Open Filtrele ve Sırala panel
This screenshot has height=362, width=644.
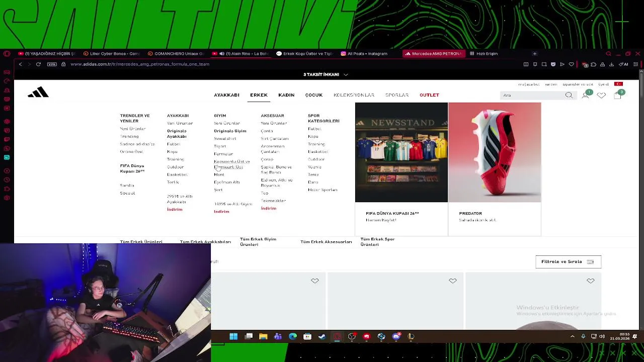pos(568,262)
